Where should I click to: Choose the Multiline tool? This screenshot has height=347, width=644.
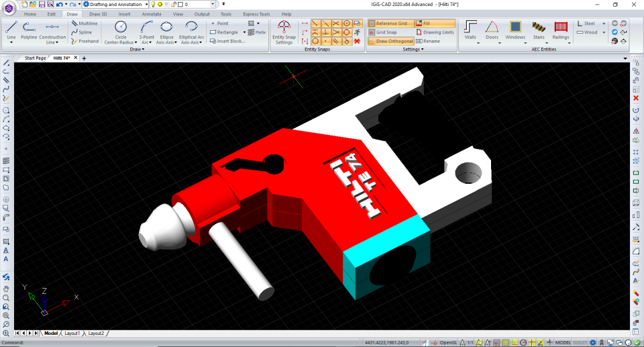coord(85,23)
